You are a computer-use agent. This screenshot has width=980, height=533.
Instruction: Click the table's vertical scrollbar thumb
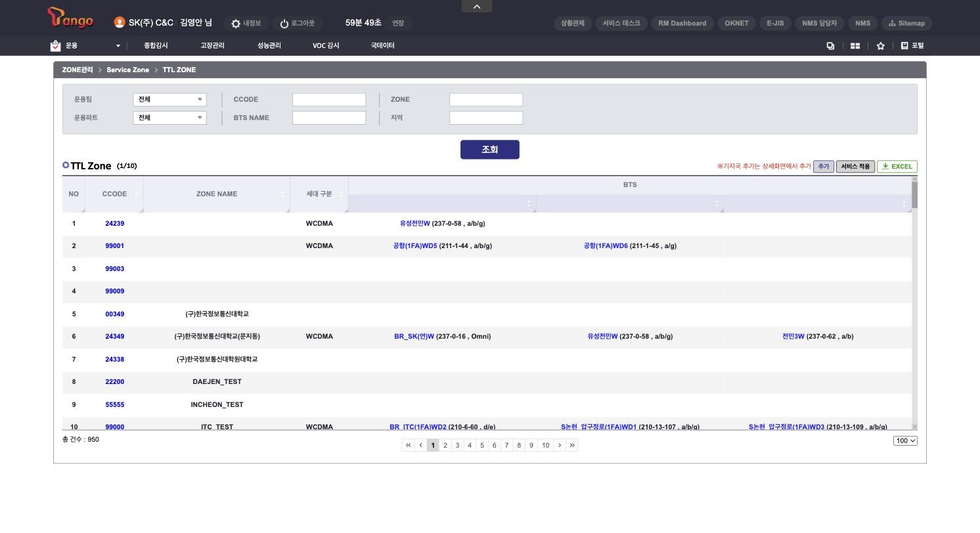coord(915,195)
